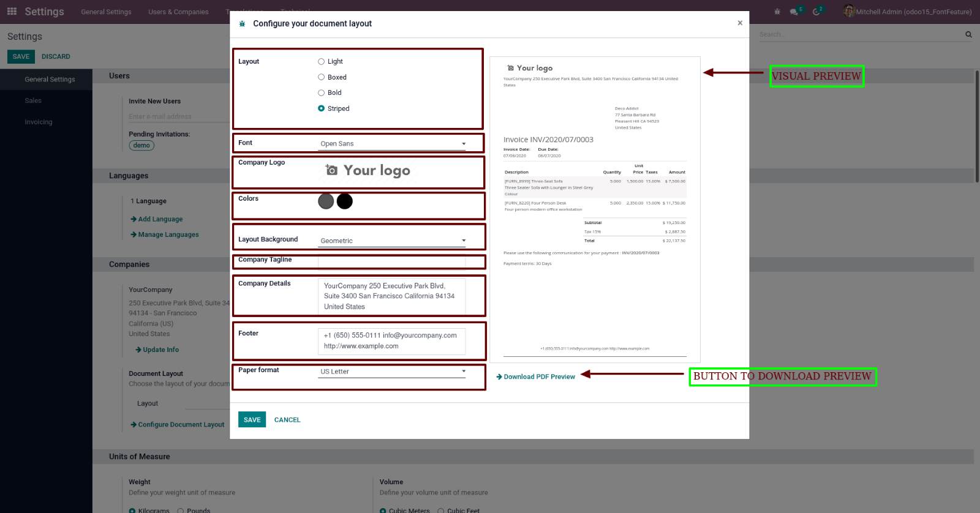Open the conversations chat icon

tap(794, 12)
